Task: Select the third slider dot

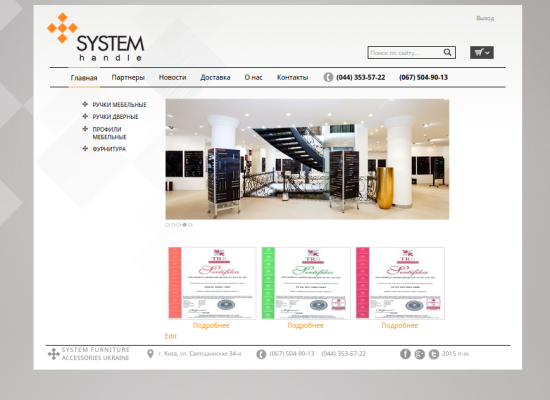Action: pos(179,225)
